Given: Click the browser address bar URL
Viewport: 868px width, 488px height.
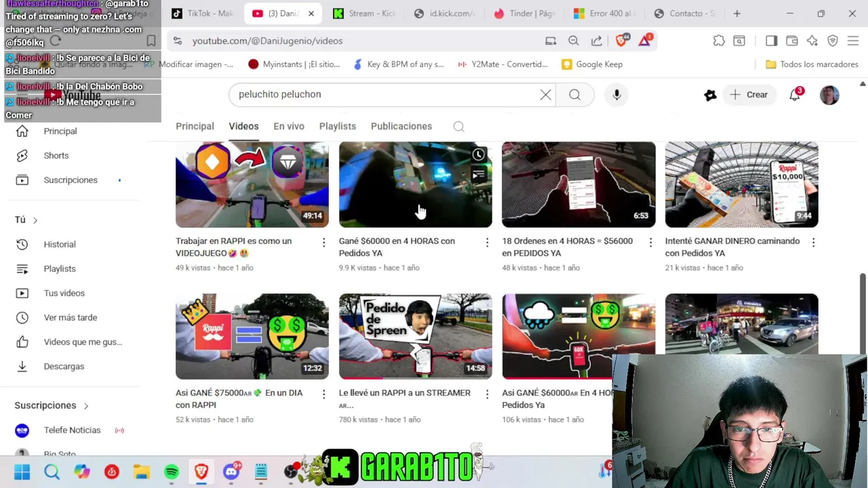Looking at the screenshot, I should coord(267,41).
